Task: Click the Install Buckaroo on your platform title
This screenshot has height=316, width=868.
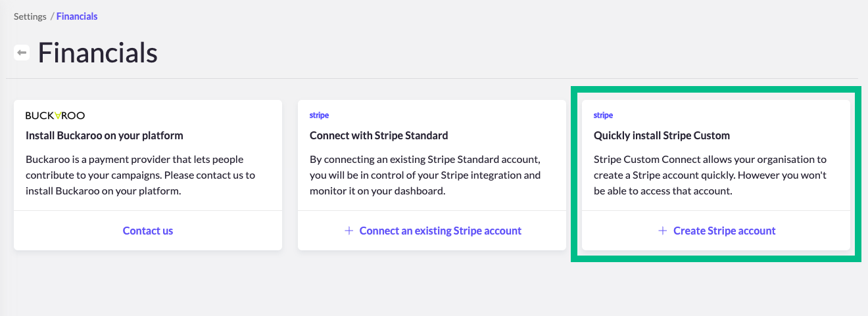Action: tap(104, 135)
